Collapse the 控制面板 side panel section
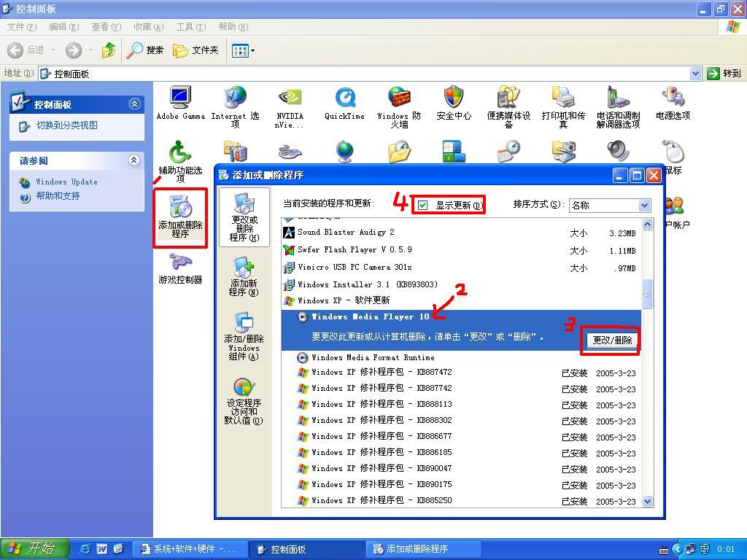The image size is (747, 560). point(135,104)
